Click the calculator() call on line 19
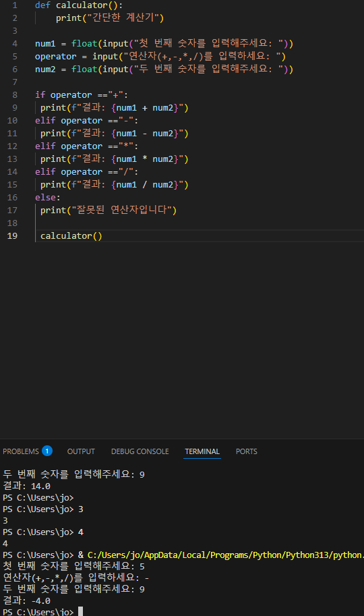This screenshot has height=616, width=364. click(71, 235)
